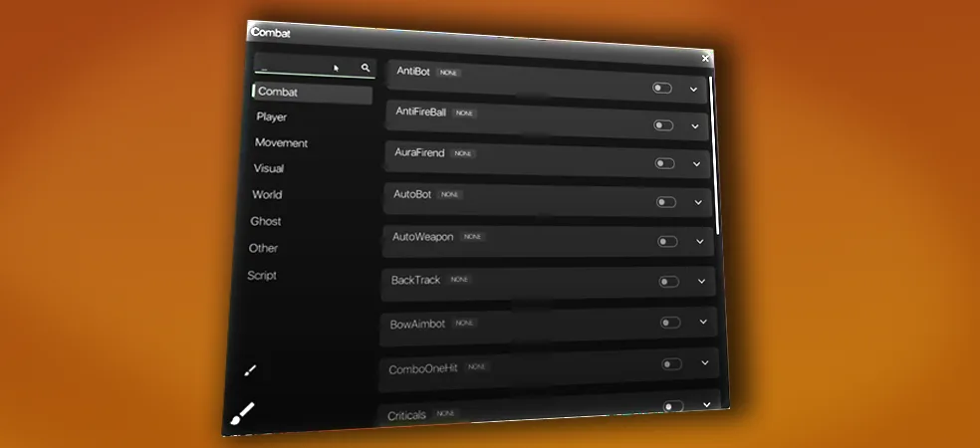The width and height of the screenshot is (980, 448).
Task: Expand AutoBot options with chevron
Action: (697, 202)
